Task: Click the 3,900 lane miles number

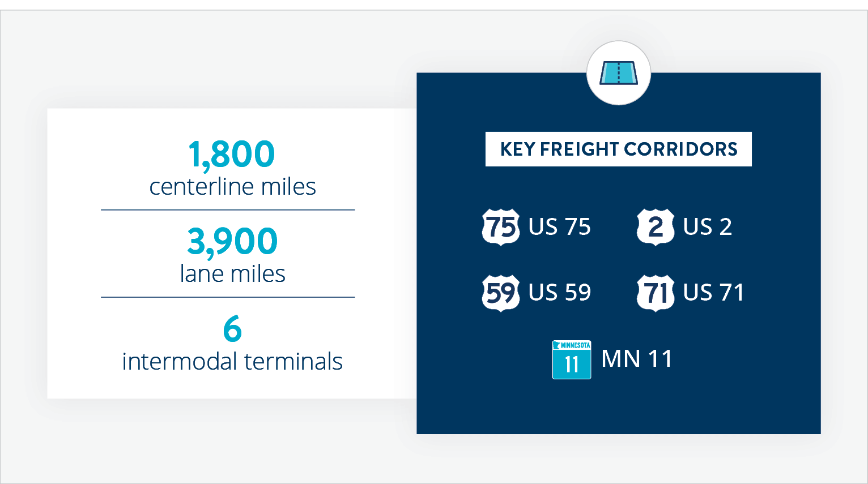Action: pos(232,241)
